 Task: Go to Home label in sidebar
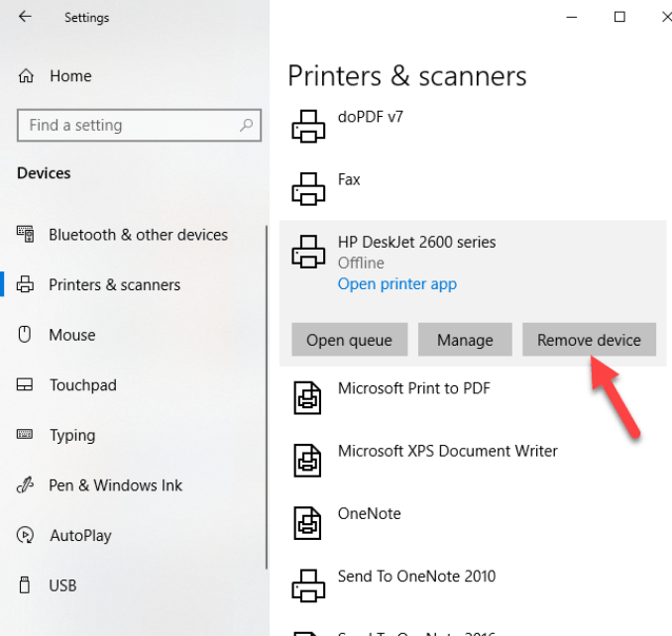[70, 76]
